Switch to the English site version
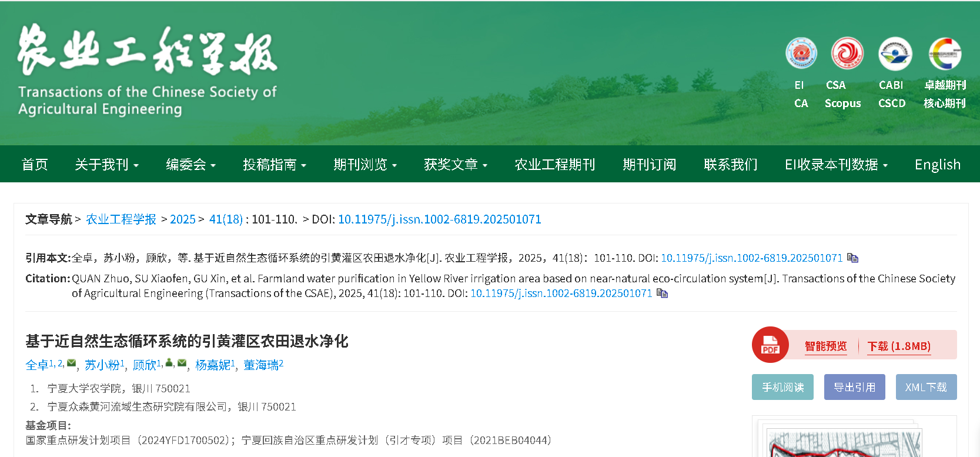Viewport: 980px width, 457px height. coord(937,165)
